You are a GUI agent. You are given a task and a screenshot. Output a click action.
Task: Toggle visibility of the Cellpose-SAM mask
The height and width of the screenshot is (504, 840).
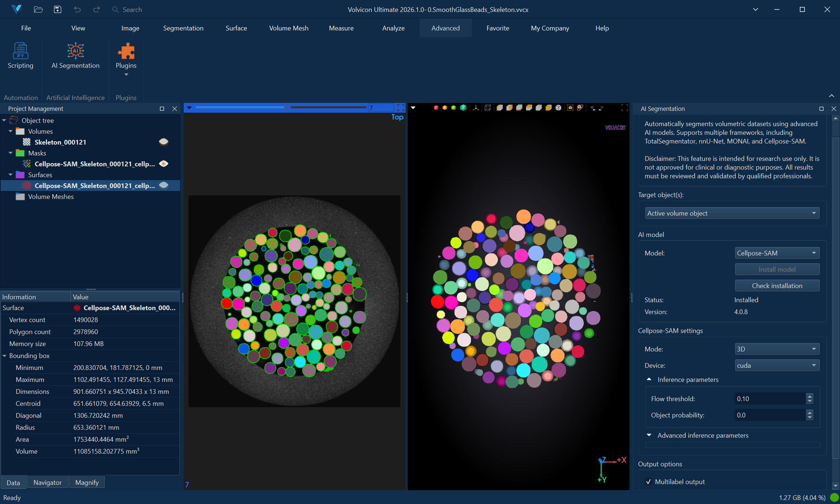pos(163,164)
